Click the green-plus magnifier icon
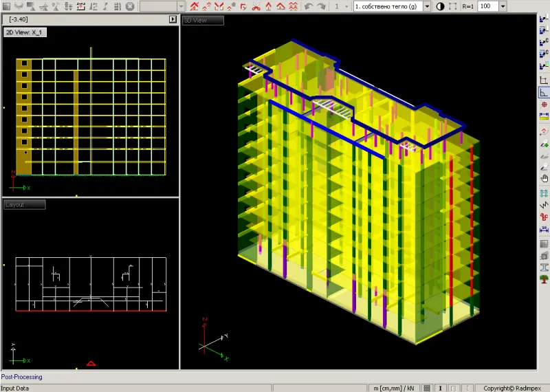 544,143
